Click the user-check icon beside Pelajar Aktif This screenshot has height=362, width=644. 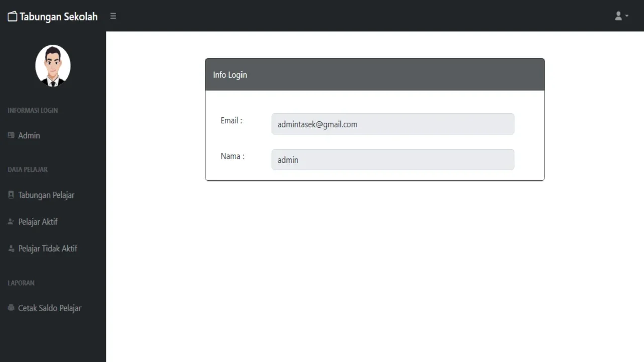[x=11, y=222]
